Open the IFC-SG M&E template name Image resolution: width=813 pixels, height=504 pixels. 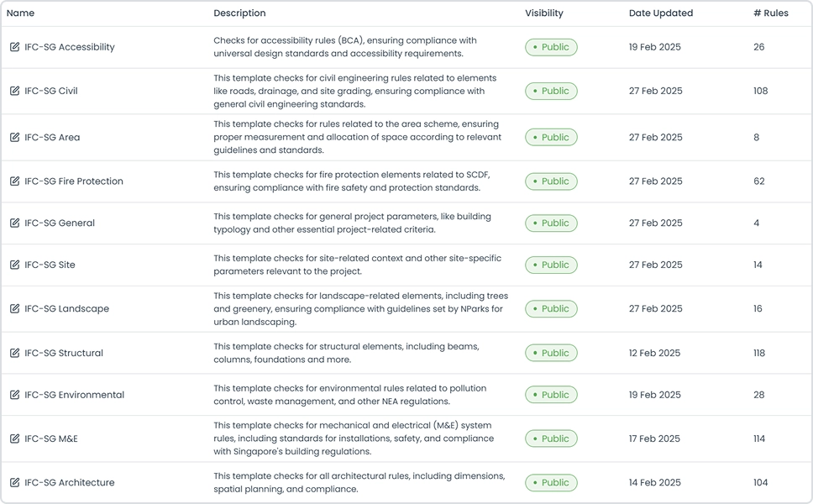(x=51, y=438)
